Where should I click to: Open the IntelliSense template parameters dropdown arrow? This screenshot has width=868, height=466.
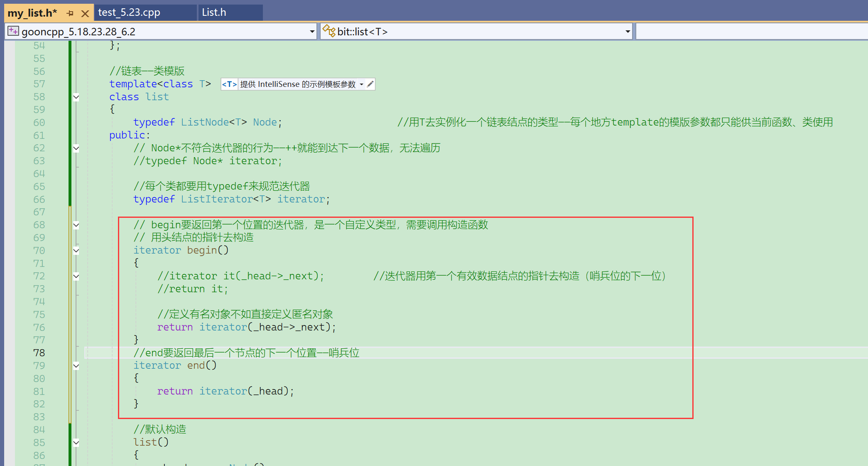pyautogui.click(x=362, y=84)
